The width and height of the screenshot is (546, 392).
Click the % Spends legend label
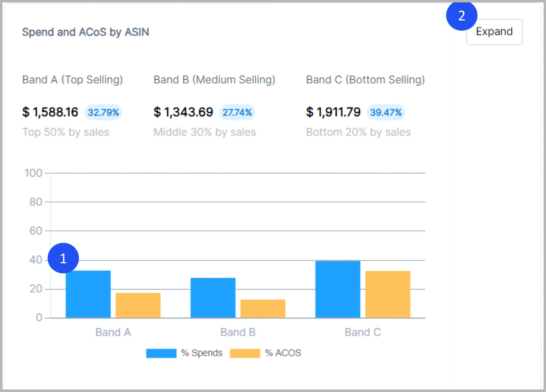[202, 353]
